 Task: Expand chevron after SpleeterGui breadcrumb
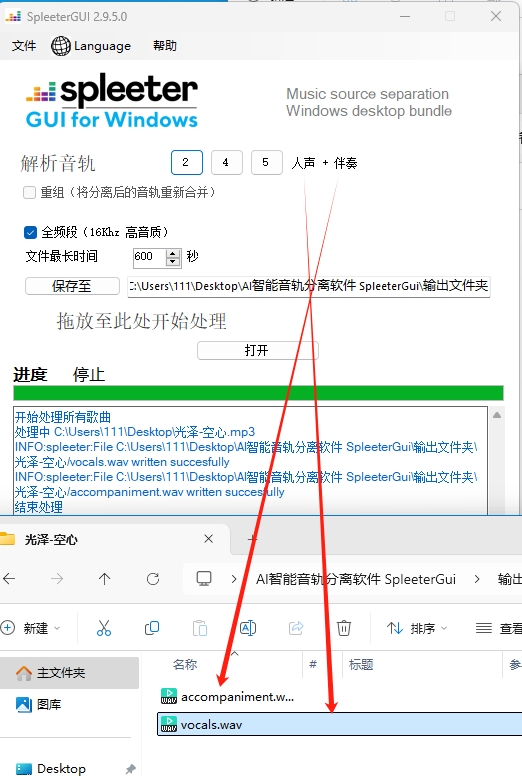477,579
